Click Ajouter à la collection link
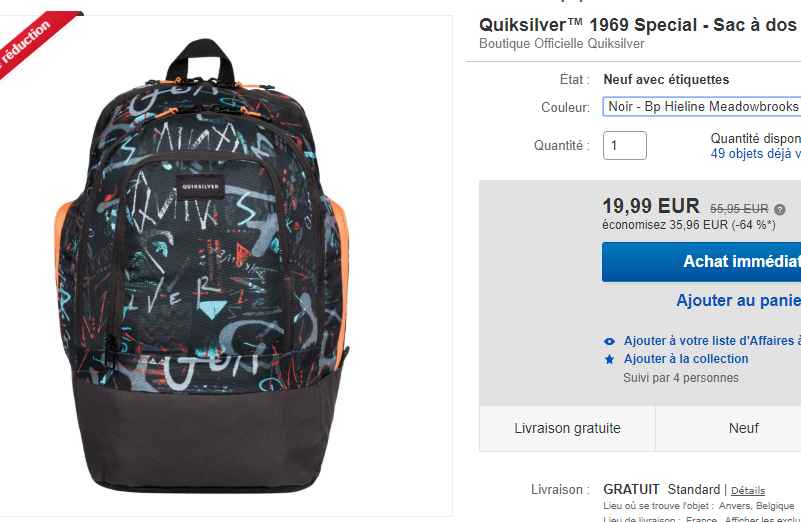 coord(686,359)
